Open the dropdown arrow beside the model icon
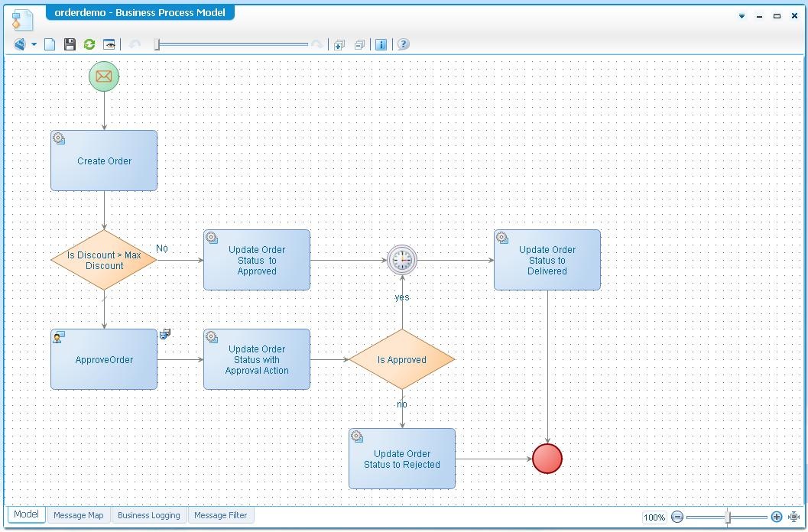Viewport: 808px width, 532px height. 34,44
